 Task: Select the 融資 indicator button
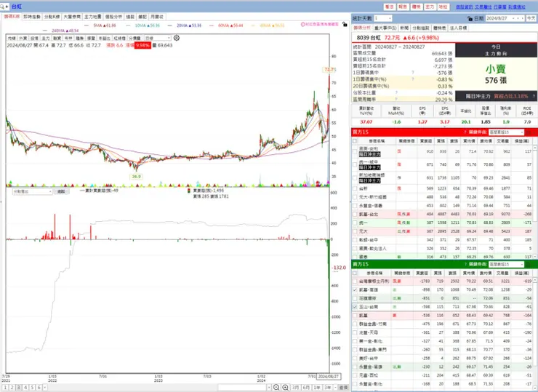point(57,38)
